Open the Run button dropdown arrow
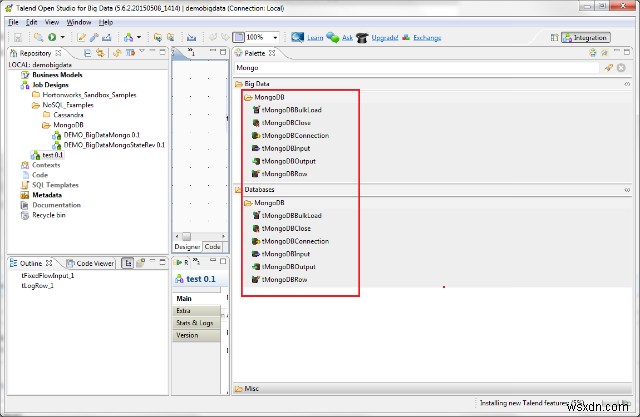This screenshot has height=417, width=640. pos(62,37)
